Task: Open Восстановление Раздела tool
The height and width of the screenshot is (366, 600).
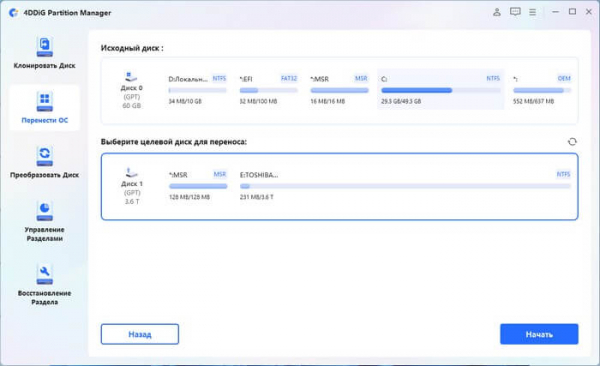Action: point(44,284)
